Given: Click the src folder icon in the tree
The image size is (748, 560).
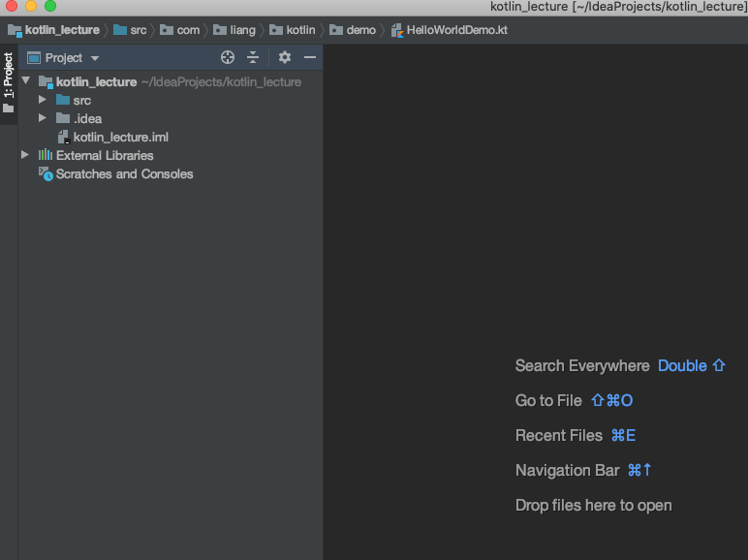Looking at the screenshot, I should click(62, 100).
